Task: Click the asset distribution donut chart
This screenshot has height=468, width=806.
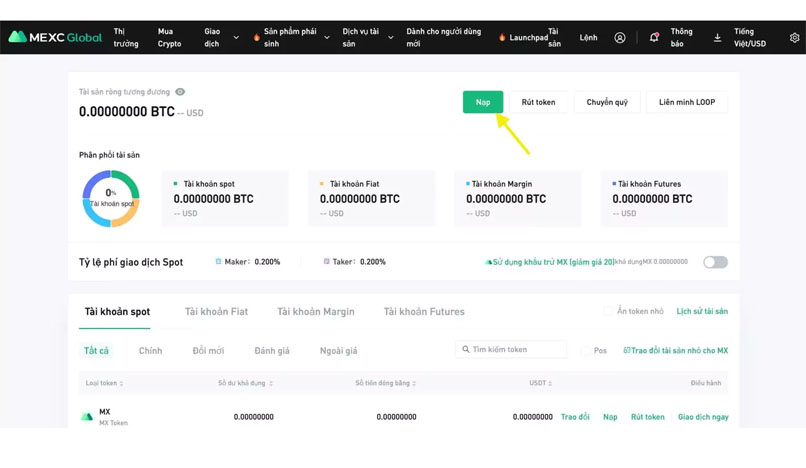Action: point(111,199)
